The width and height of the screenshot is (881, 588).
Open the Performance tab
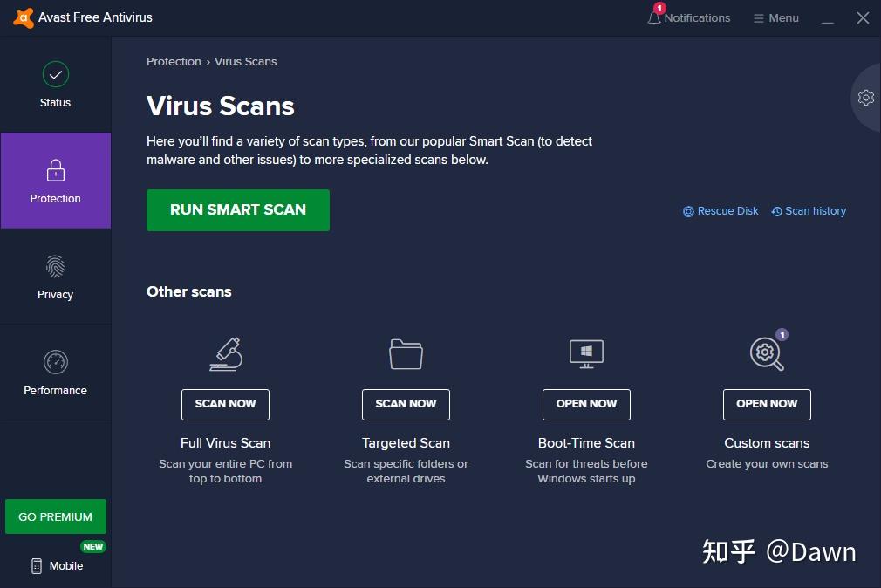(56, 373)
